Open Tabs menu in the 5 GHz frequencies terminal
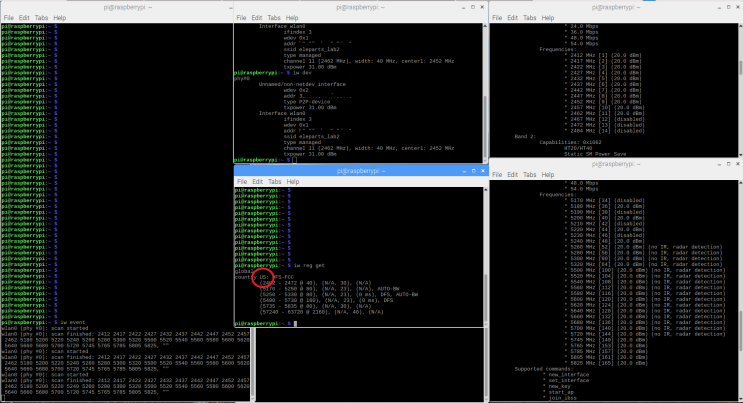Image resolution: width=743 pixels, height=403 pixels. point(530,174)
